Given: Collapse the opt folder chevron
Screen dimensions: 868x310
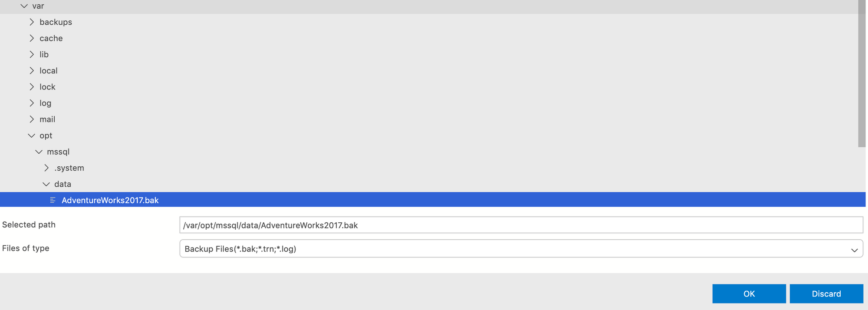Looking at the screenshot, I should [32, 135].
